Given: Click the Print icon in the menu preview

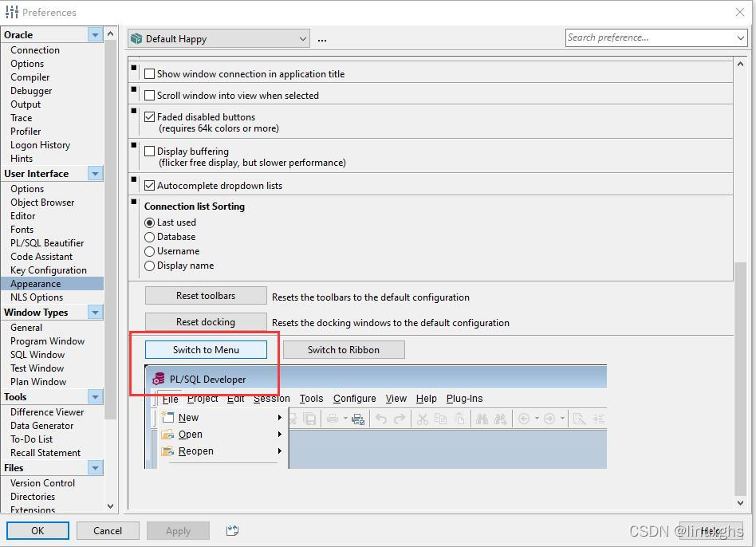Looking at the screenshot, I should pyautogui.click(x=333, y=419).
